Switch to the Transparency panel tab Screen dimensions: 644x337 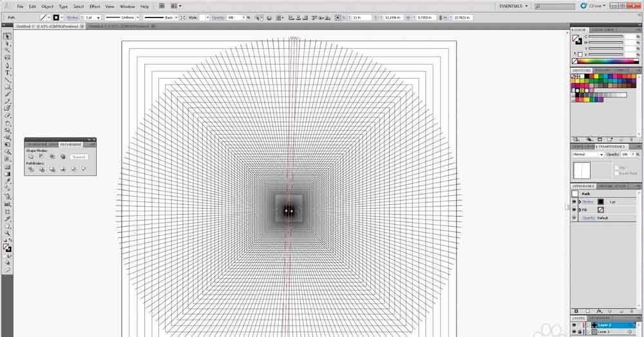click(x=611, y=146)
